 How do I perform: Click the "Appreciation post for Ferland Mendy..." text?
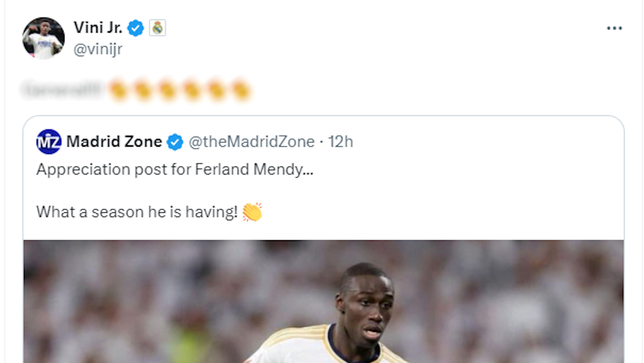[175, 170]
